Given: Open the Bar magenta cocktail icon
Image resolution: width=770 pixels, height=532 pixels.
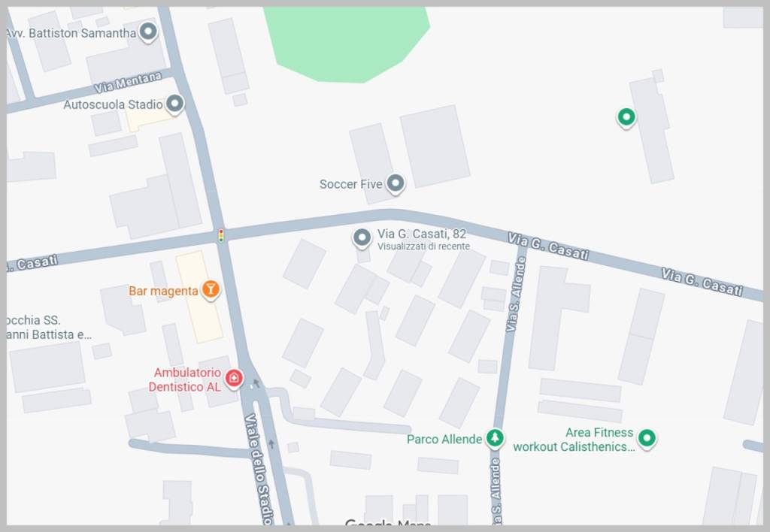Looking at the screenshot, I should pyautogui.click(x=211, y=289).
